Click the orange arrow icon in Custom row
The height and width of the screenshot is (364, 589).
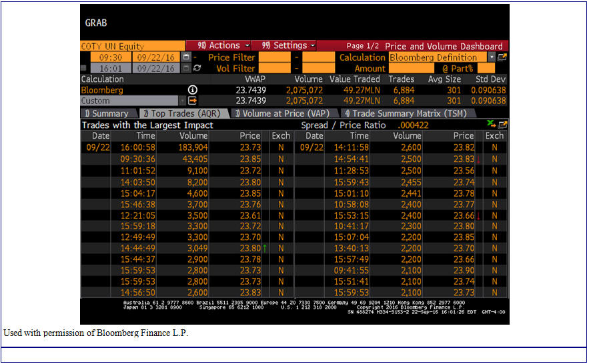(193, 101)
